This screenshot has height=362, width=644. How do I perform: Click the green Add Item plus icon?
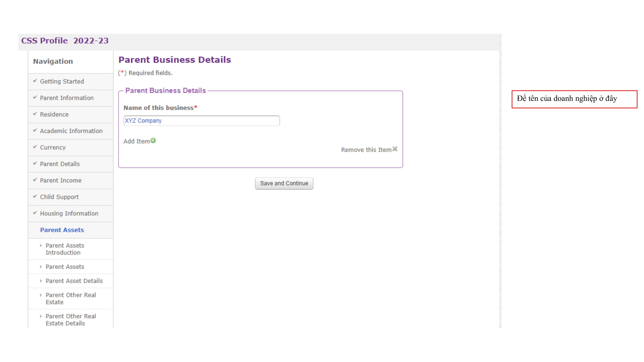153,140
